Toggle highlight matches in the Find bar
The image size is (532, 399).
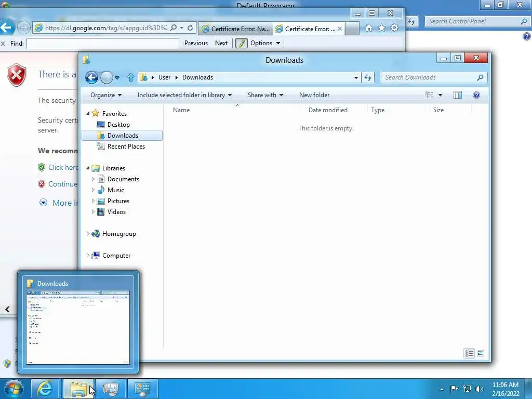242,43
